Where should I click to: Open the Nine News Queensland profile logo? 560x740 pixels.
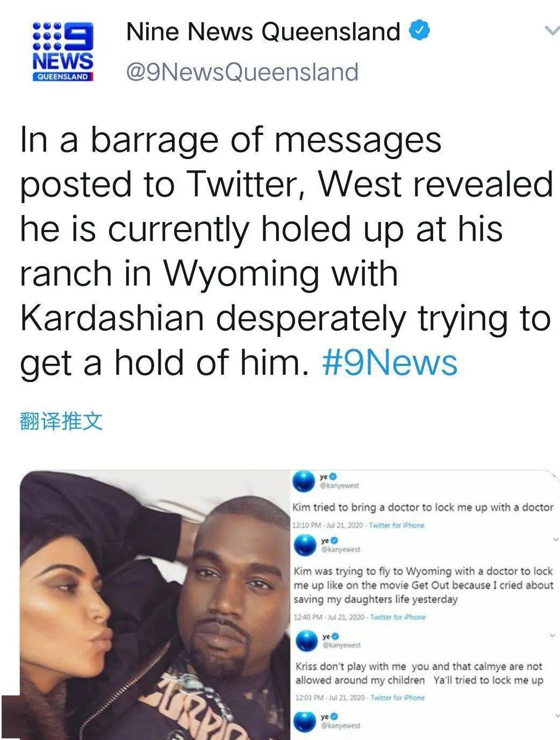(63, 52)
